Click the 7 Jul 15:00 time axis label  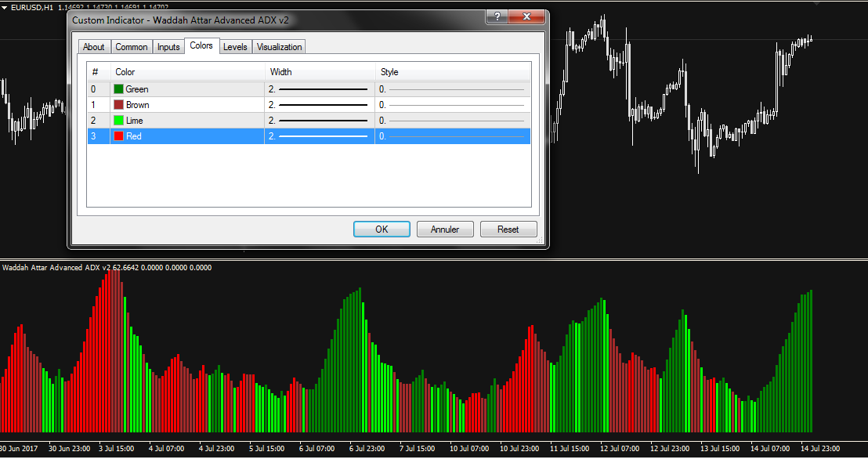[417, 449]
